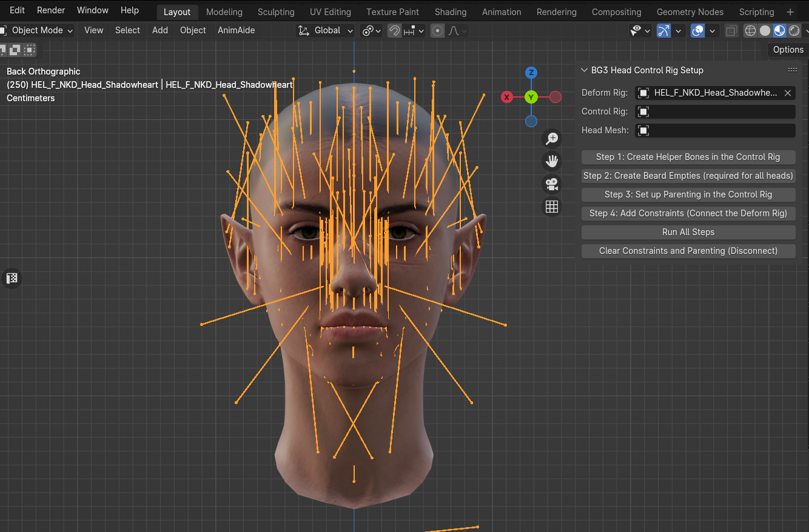Add a workspace with the plus tab
The width and height of the screenshot is (809, 532).
point(790,12)
